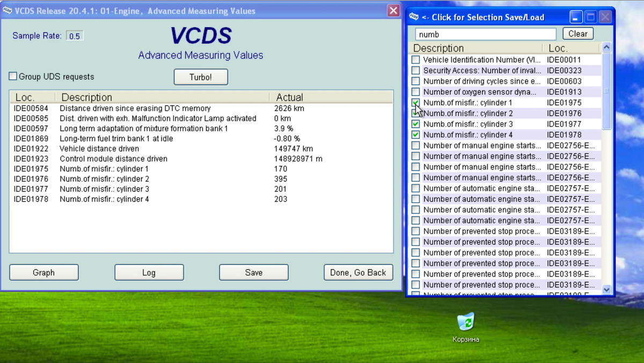Open the Graph view
This screenshot has height=363, width=644.
(44, 272)
